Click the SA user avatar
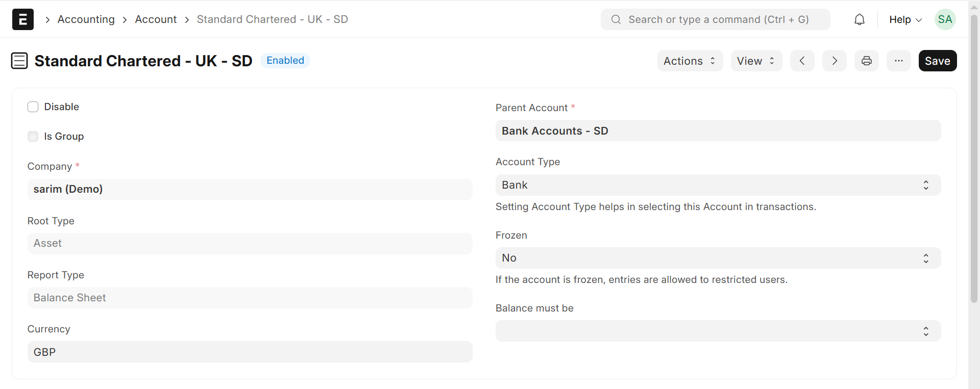The image size is (980, 389). coord(945,19)
